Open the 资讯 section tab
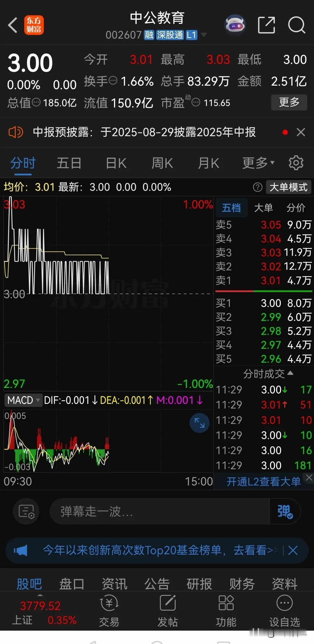This screenshot has width=314, height=644. pyautogui.click(x=115, y=584)
